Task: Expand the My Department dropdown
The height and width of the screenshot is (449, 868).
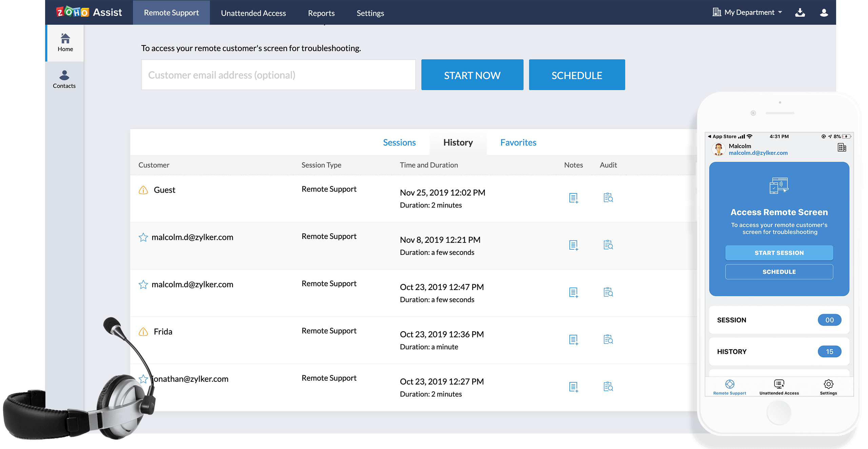Action: (x=748, y=13)
